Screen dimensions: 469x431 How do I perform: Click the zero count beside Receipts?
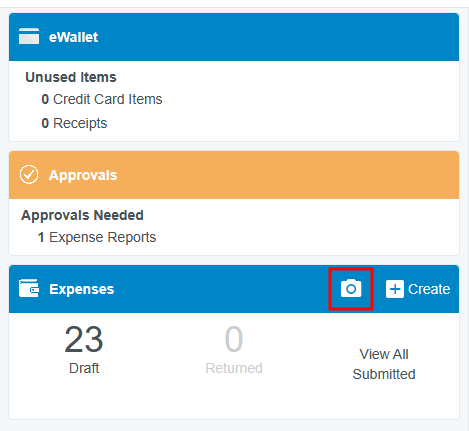45,123
